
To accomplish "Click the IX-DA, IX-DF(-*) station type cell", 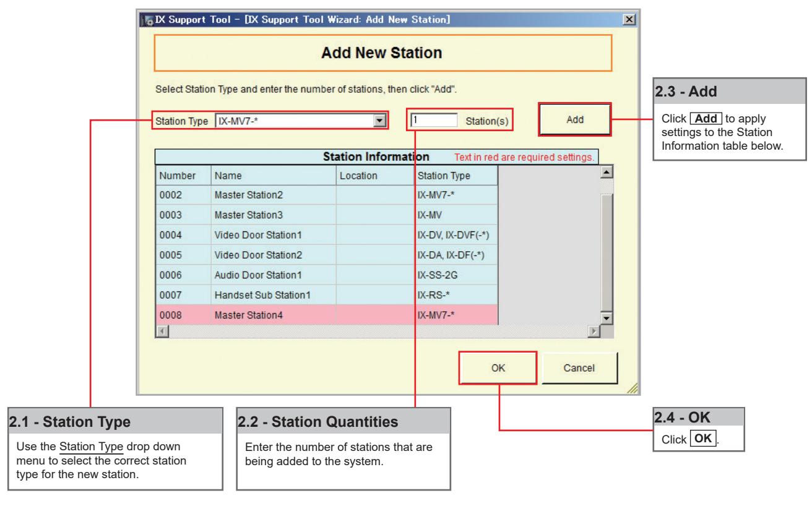I will point(457,255).
